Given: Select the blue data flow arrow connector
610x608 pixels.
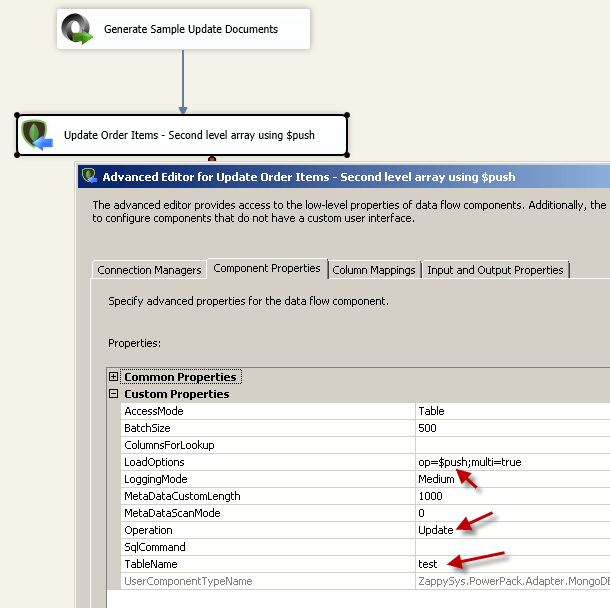Looking at the screenshot, I should [x=183, y=82].
